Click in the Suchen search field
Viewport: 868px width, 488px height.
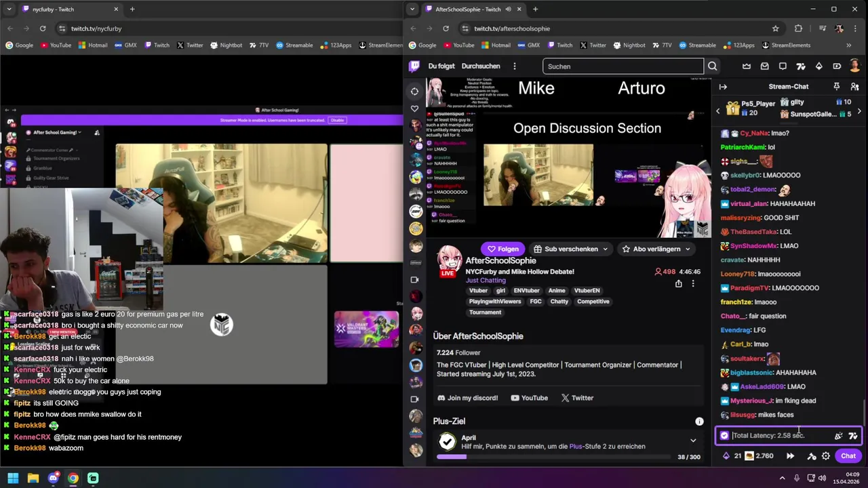point(623,66)
